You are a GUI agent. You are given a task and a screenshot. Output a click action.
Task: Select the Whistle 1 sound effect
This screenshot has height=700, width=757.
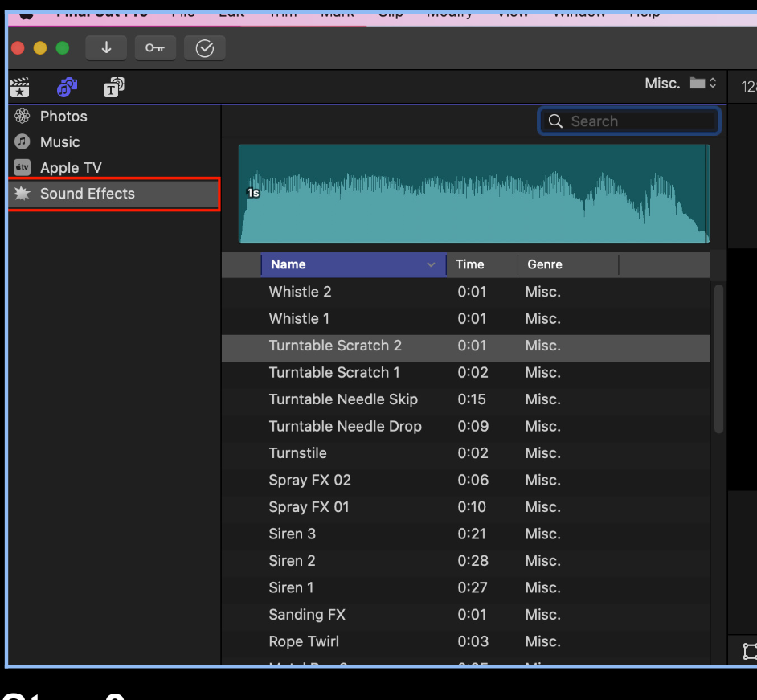466,318
